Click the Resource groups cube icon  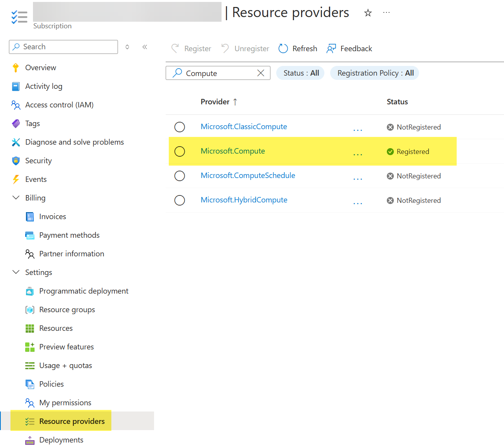click(30, 310)
